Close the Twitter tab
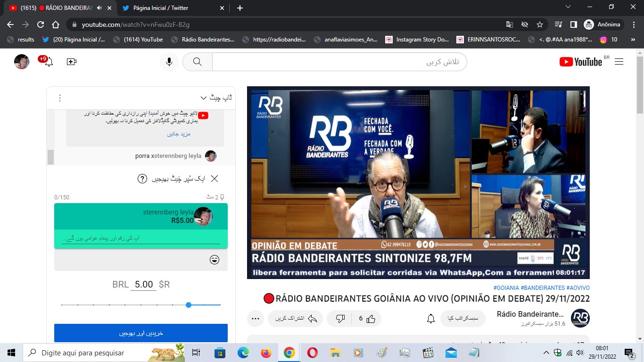The image size is (644, 362). (x=223, y=8)
